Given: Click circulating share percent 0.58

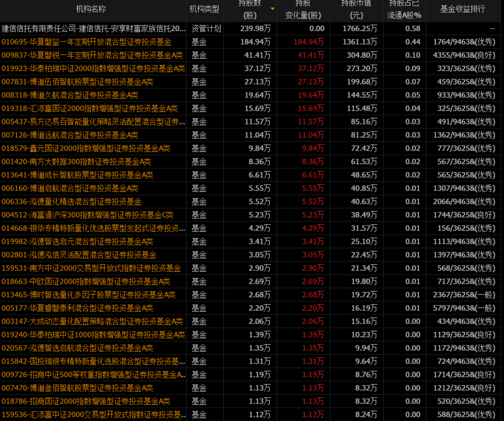Looking at the screenshot, I should pyautogui.click(x=413, y=29).
